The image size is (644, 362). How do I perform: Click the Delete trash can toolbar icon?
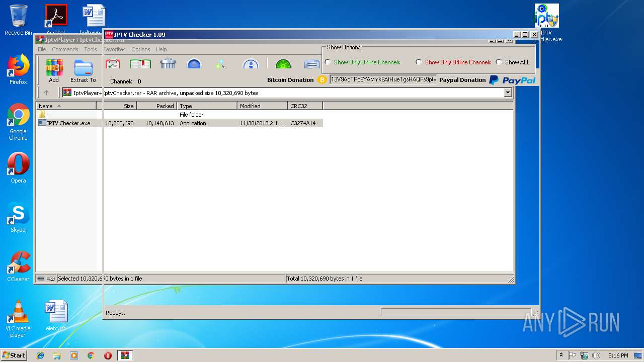pyautogui.click(x=168, y=64)
